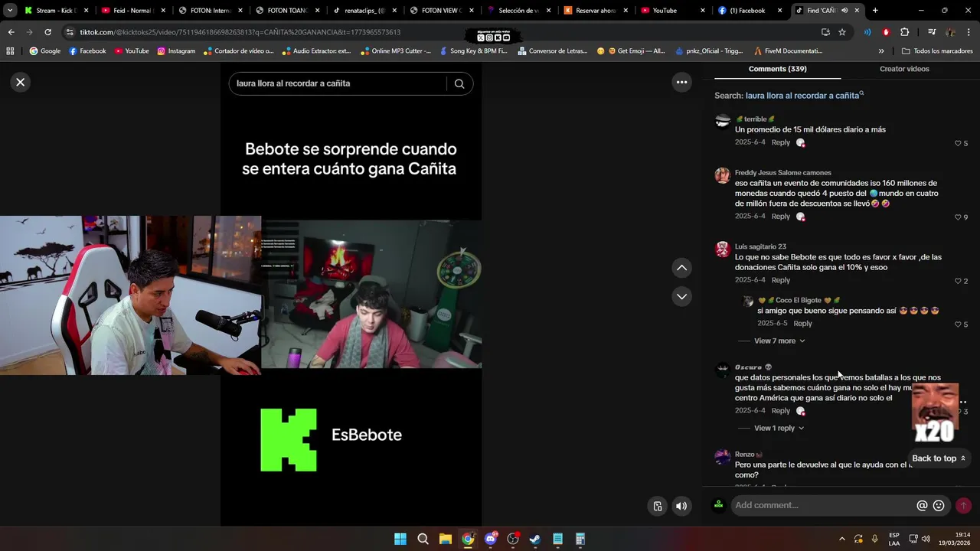Click the search magnifier icon in TikTok search bar
This screenshot has height=551, width=980.
(459, 83)
